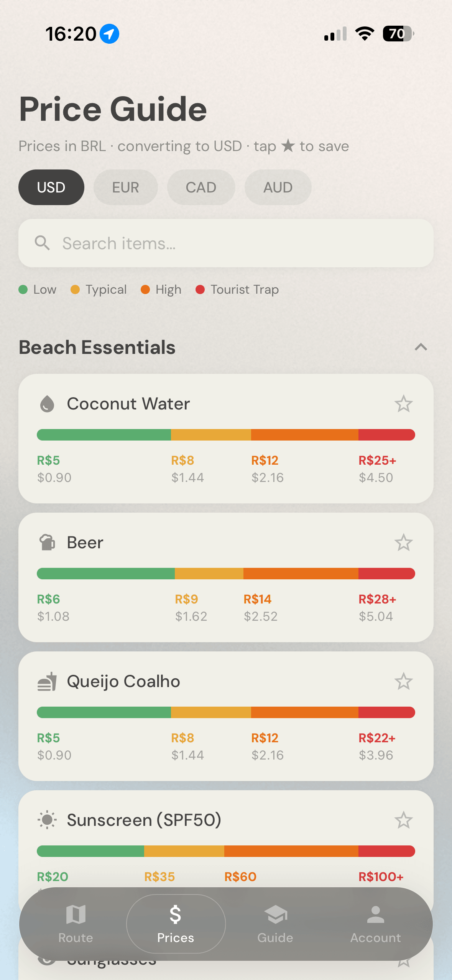
Task: Select EUR currency pill
Action: pos(126,187)
